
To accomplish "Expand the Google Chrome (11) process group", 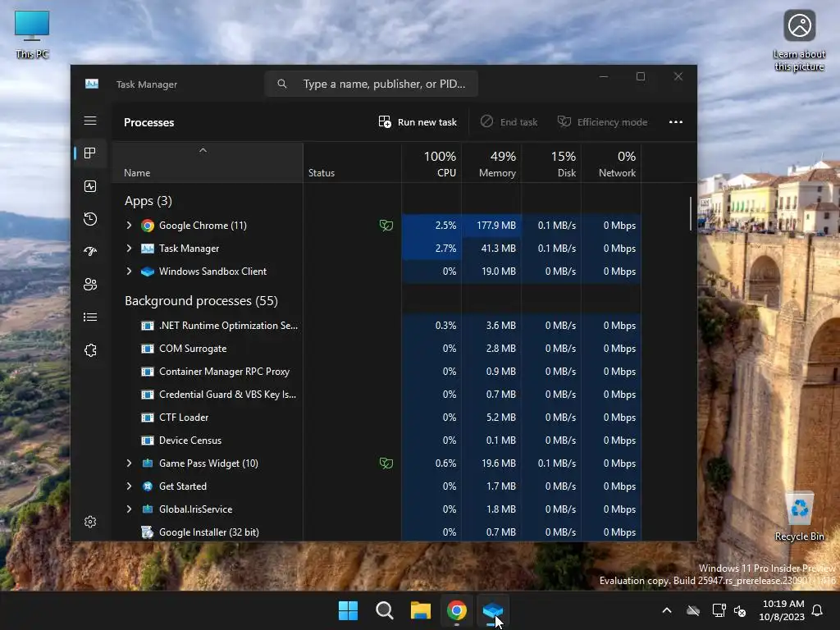I will 129,226.
